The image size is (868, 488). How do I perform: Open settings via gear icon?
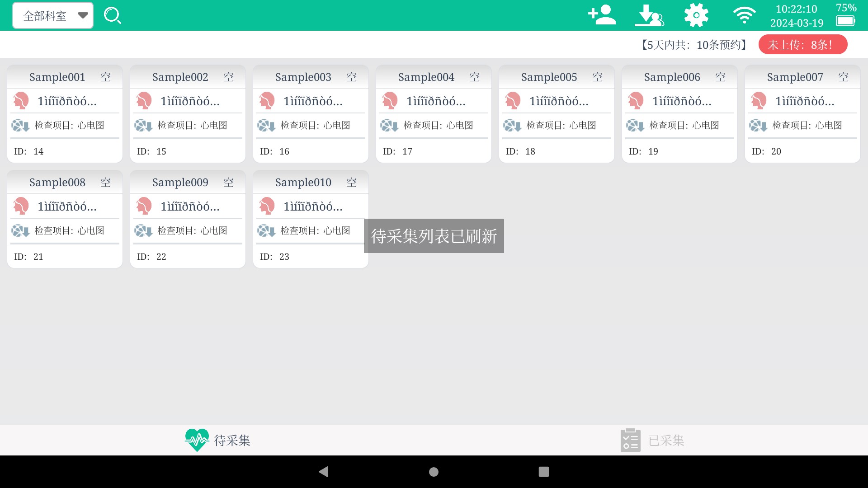pos(696,15)
